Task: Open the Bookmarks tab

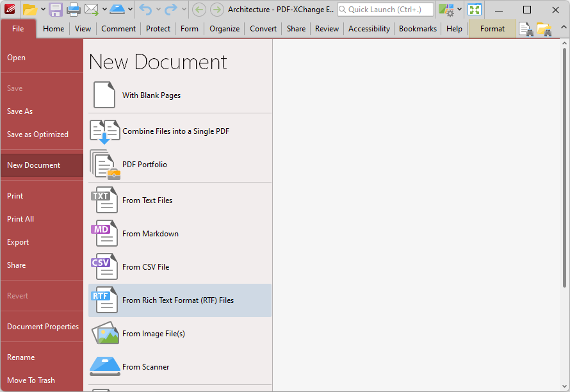Action: click(418, 29)
